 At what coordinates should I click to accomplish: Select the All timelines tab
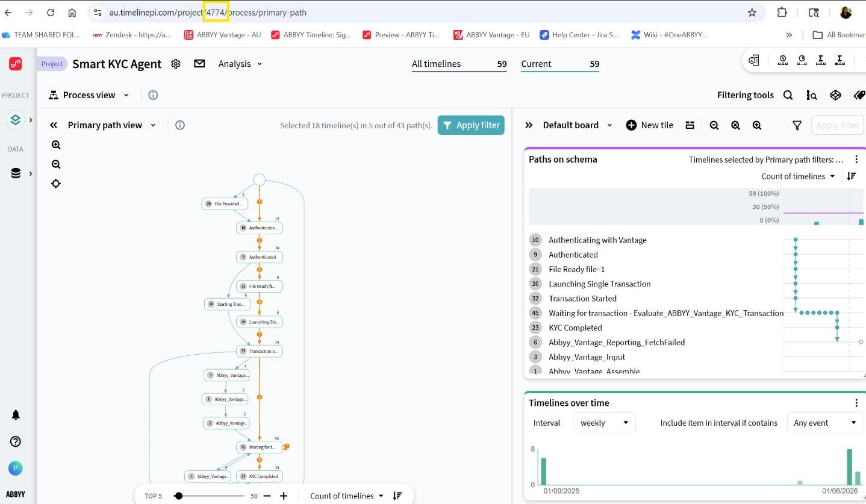click(x=459, y=64)
